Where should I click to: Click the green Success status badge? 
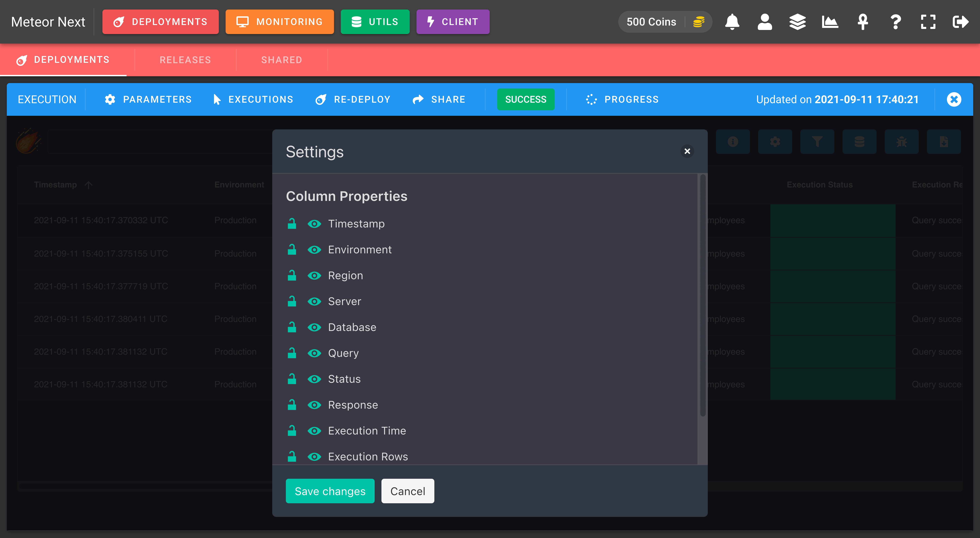pos(526,99)
